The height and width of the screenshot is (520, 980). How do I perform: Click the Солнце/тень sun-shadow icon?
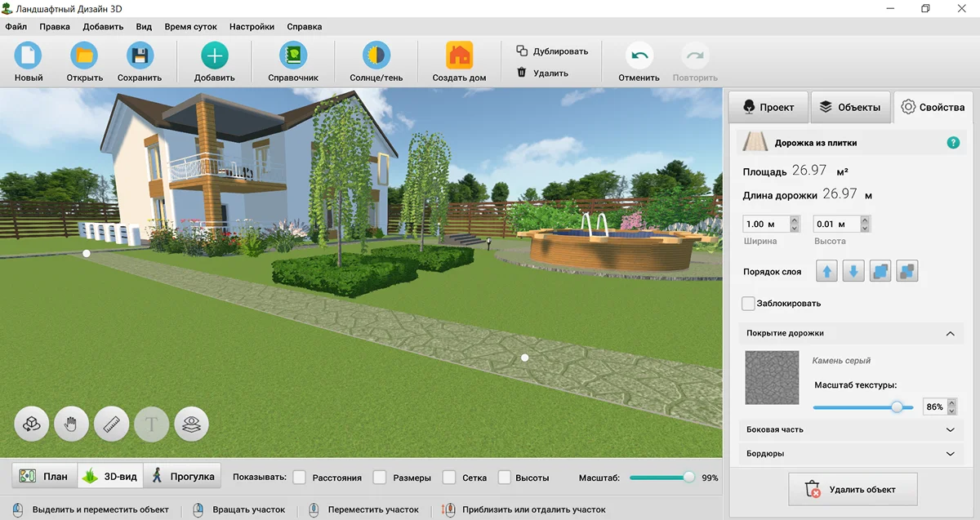[x=376, y=56]
